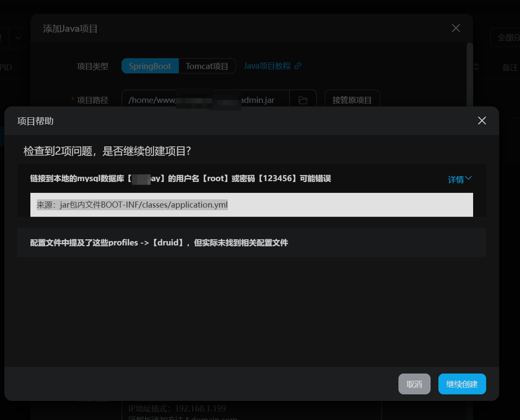Click the 备注 column header
Viewport: 520px width, 420px height.
coord(510,68)
